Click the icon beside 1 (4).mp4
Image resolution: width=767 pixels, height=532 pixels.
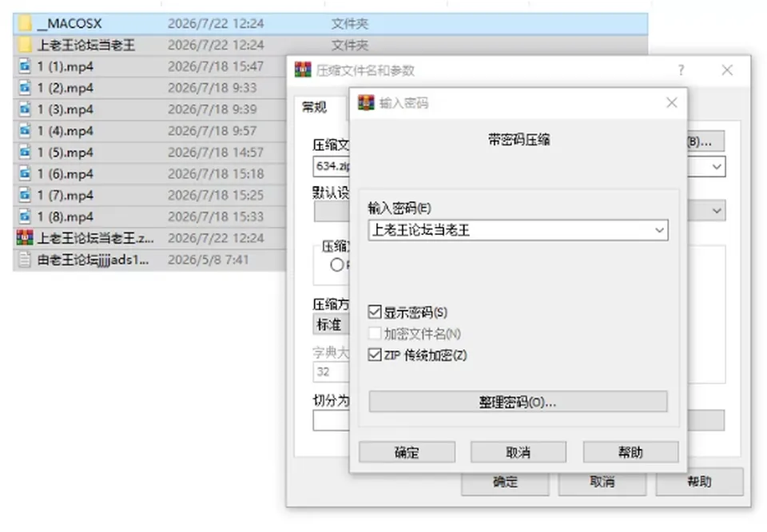pos(25,130)
